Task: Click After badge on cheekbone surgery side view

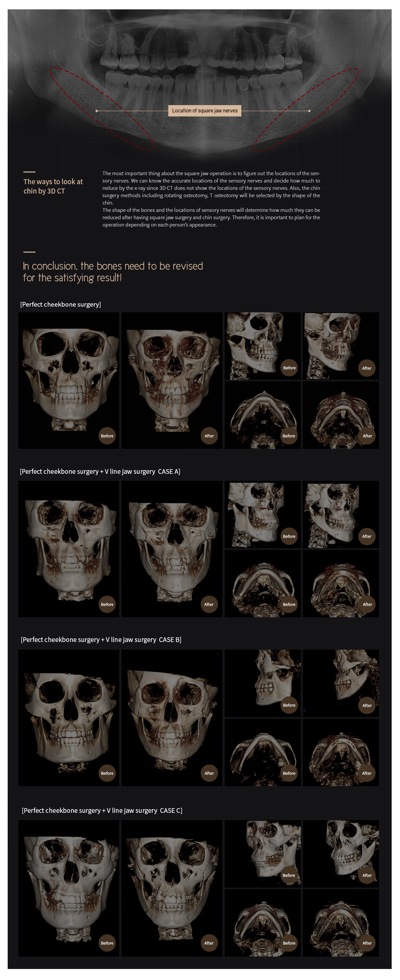Action: click(367, 368)
